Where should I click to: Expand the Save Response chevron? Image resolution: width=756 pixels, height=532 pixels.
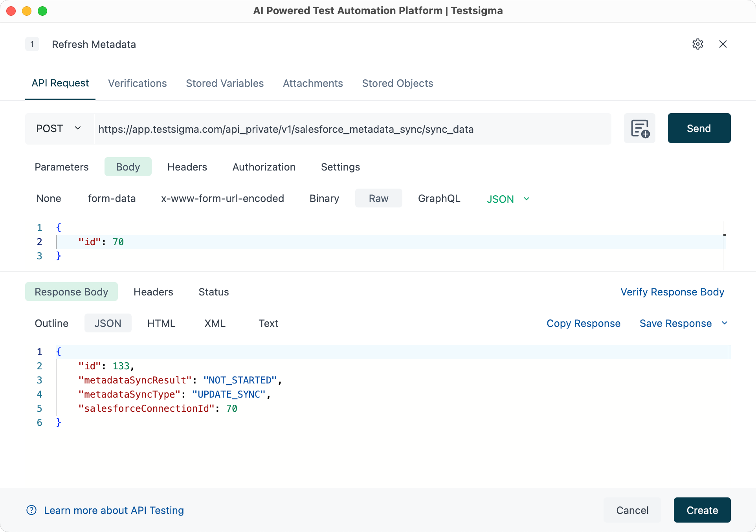[725, 323]
